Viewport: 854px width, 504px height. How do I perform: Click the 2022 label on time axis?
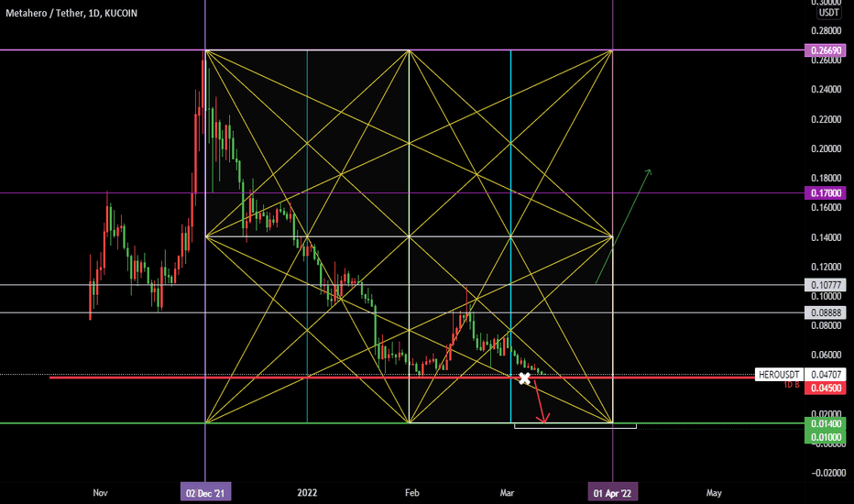coord(307,493)
